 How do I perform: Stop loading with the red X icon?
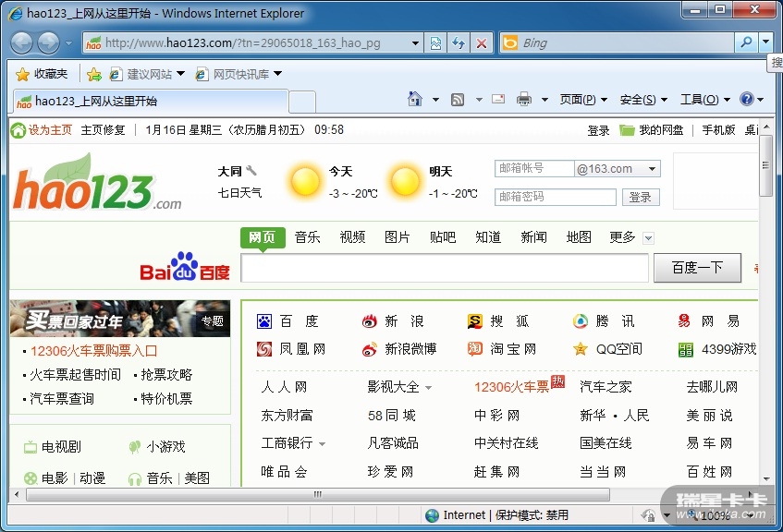click(482, 43)
